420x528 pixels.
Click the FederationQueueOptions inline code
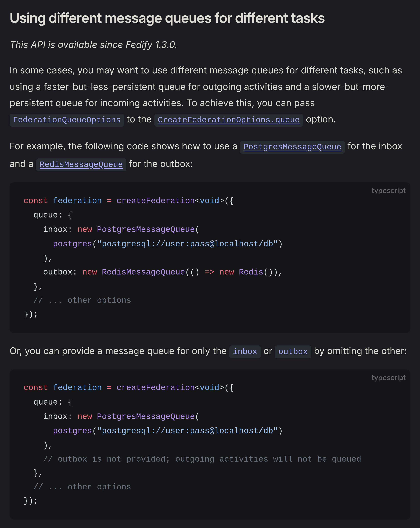[67, 120]
